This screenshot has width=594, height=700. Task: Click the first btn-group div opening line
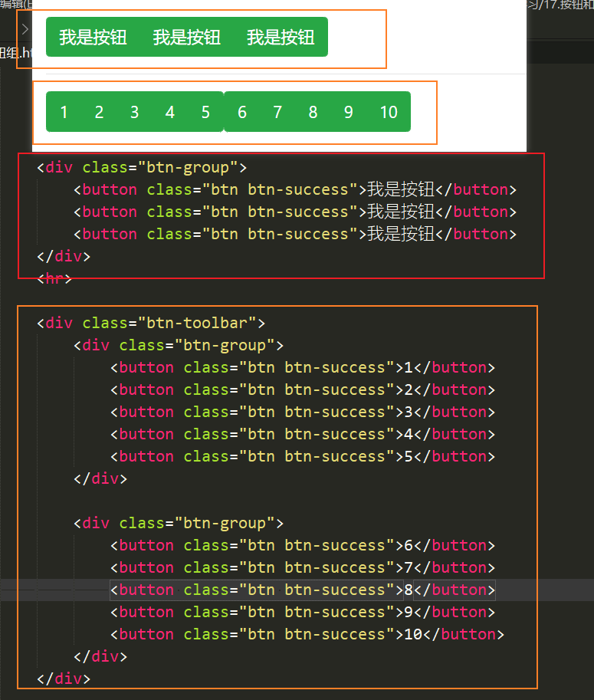142,167
